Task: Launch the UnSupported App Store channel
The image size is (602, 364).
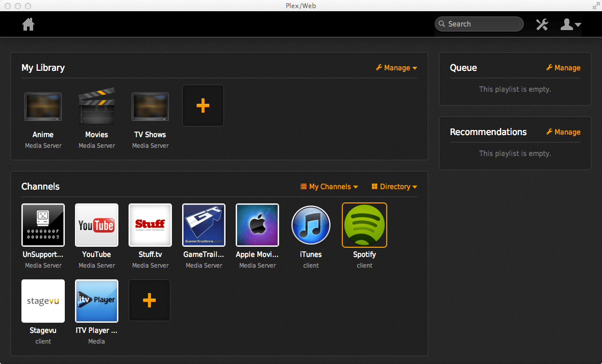Action: tap(43, 225)
